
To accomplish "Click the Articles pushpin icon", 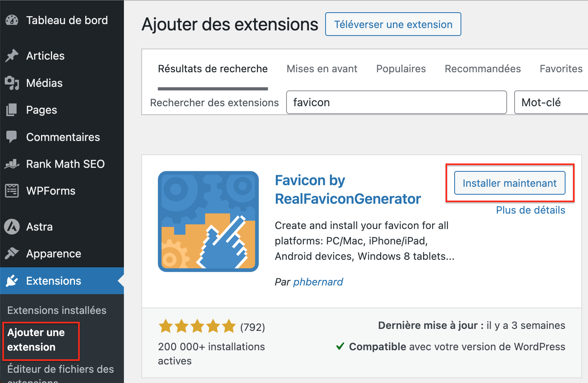I will point(12,56).
